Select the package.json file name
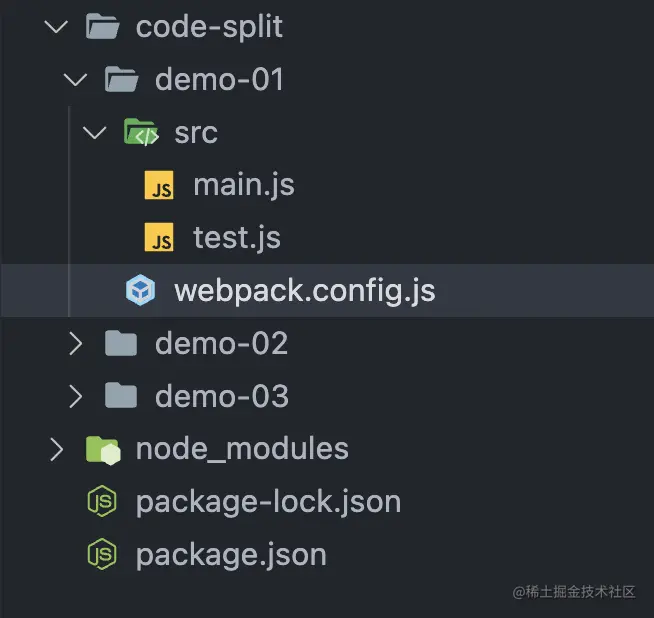This screenshot has width=654, height=618. coord(231,554)
